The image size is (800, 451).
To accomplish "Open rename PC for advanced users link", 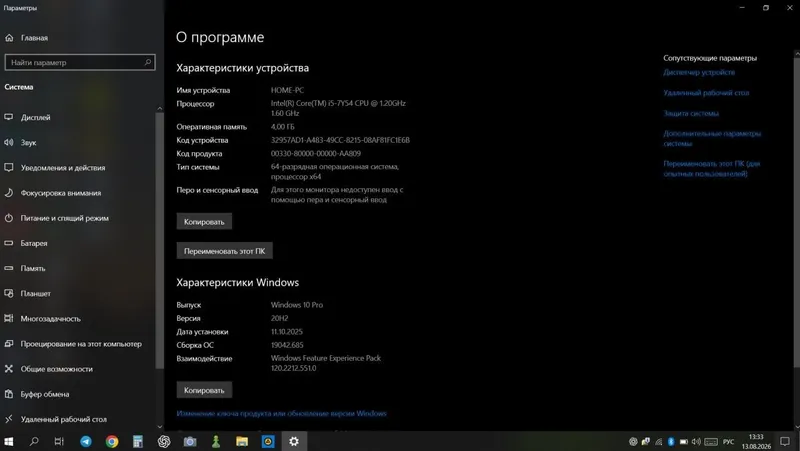I will [x=711, y=168].
